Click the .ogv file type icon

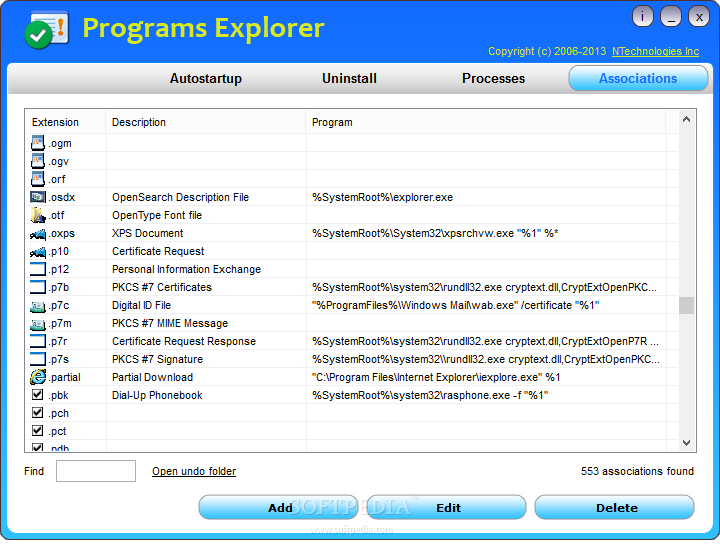38,161
